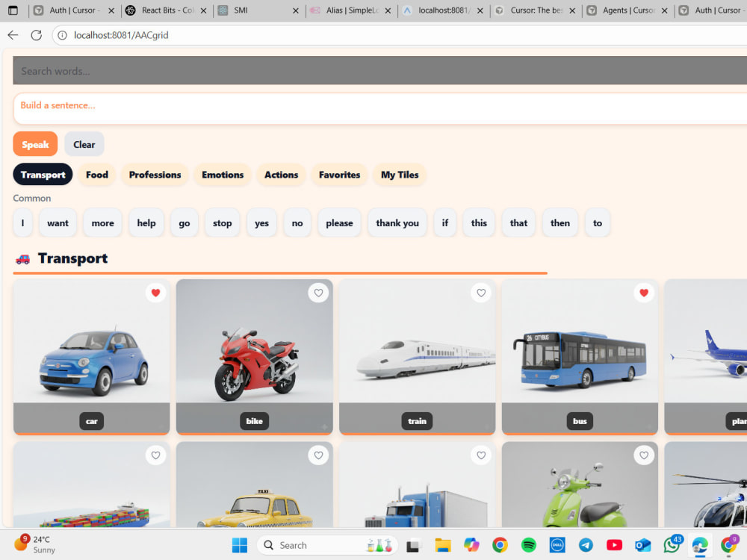
Task: Select the bus picture tile
Action: [x=580, y=357]
